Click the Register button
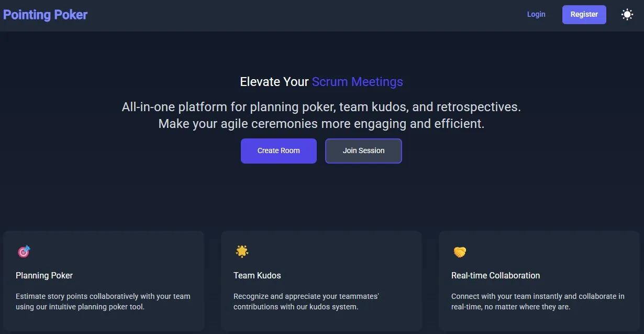644x334 pixels. [x=584, y=15]
